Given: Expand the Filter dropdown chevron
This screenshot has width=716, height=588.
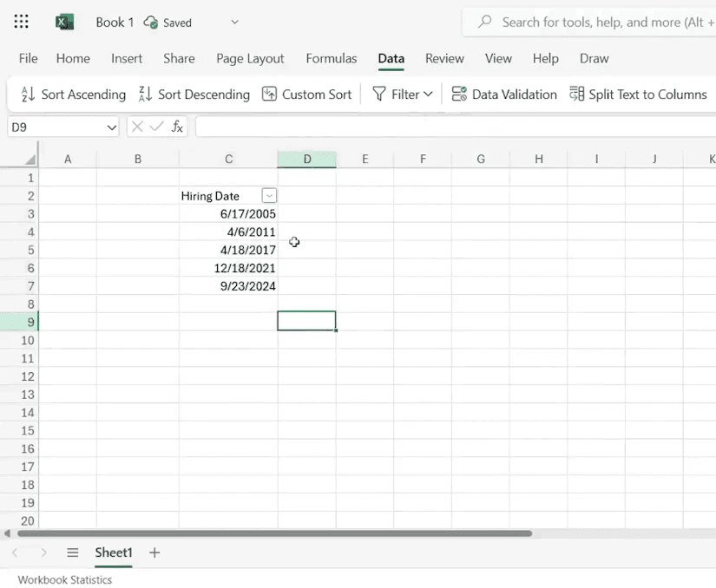Looking at the screenshot, I should (427, 94).
